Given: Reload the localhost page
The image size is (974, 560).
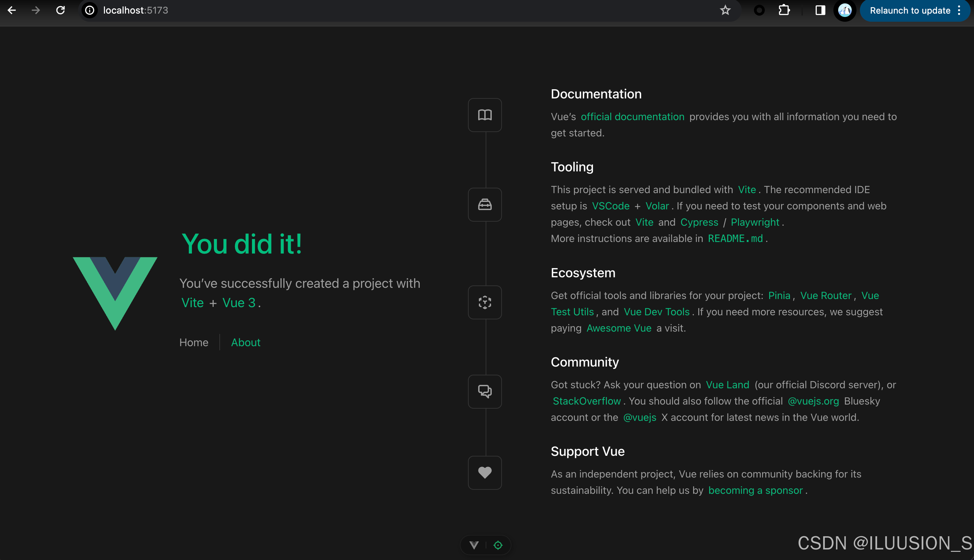Looking at the screenshot, I should point(60,11).
